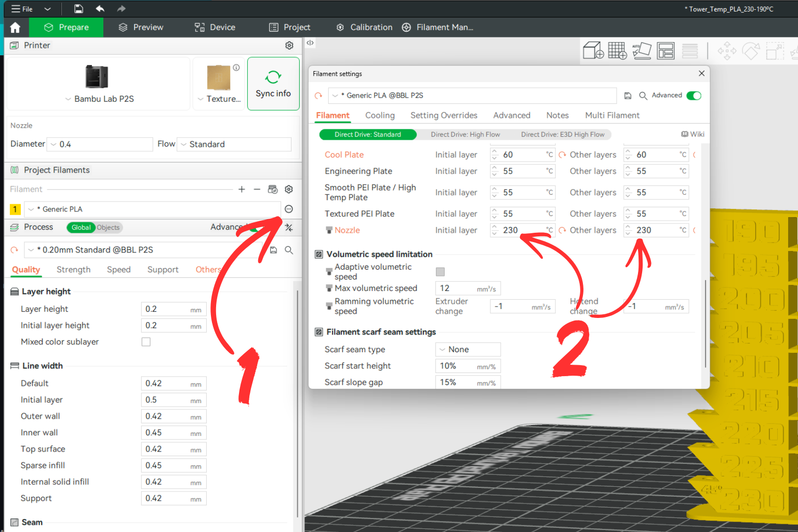Open the Wiki link
This screenshot has width=798, height=532.
[x=693, y=134]
